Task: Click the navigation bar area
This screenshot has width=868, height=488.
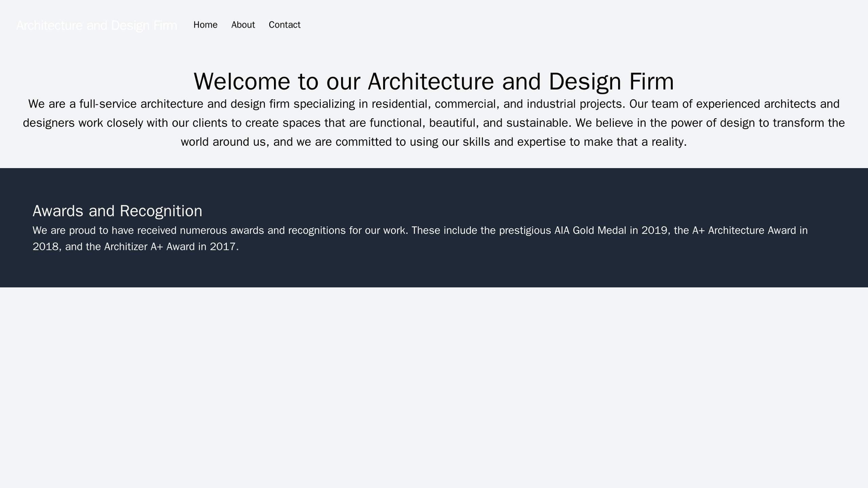Action: pyautogui.click(x=434, y=25)
